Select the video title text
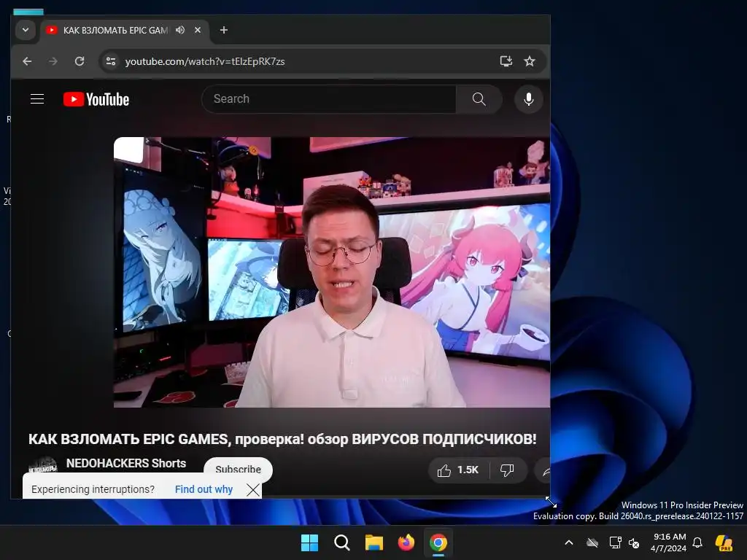Viewport: 747px width, 560px height. coord(282,438)
